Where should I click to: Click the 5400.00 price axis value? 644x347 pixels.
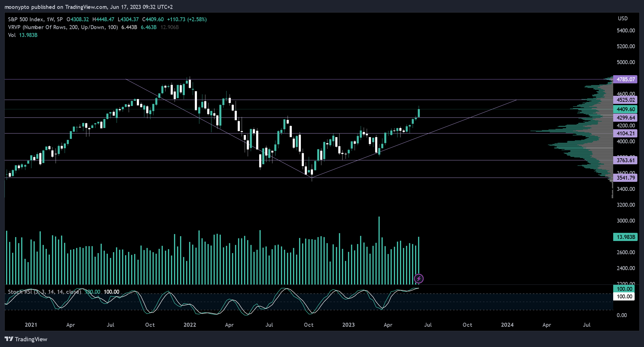(626, 31)
